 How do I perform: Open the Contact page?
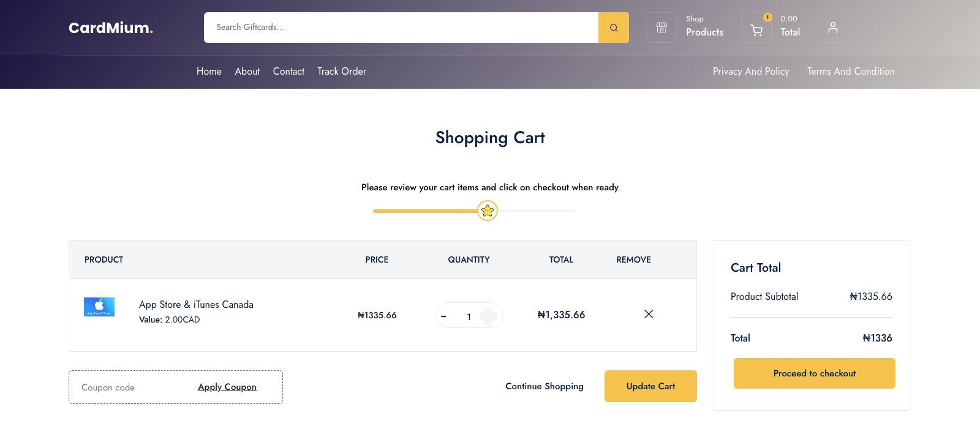(x=288, y=72)
